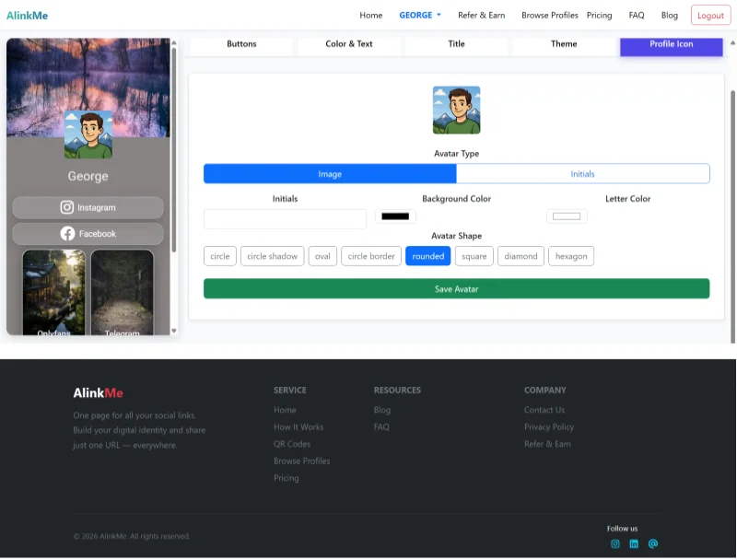Switch to the Theme tab
737x560 pixels.
pyautogui.click(x=563, y=44)
